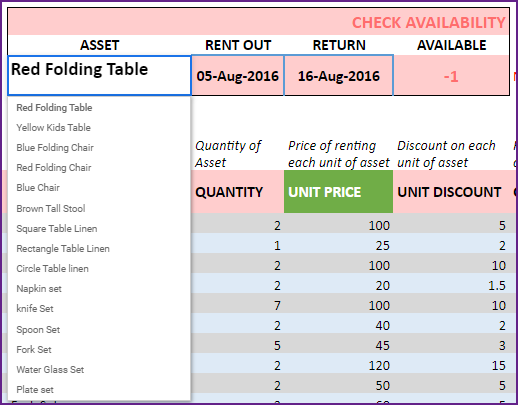Choose knife Set in list

click(99, 309)
